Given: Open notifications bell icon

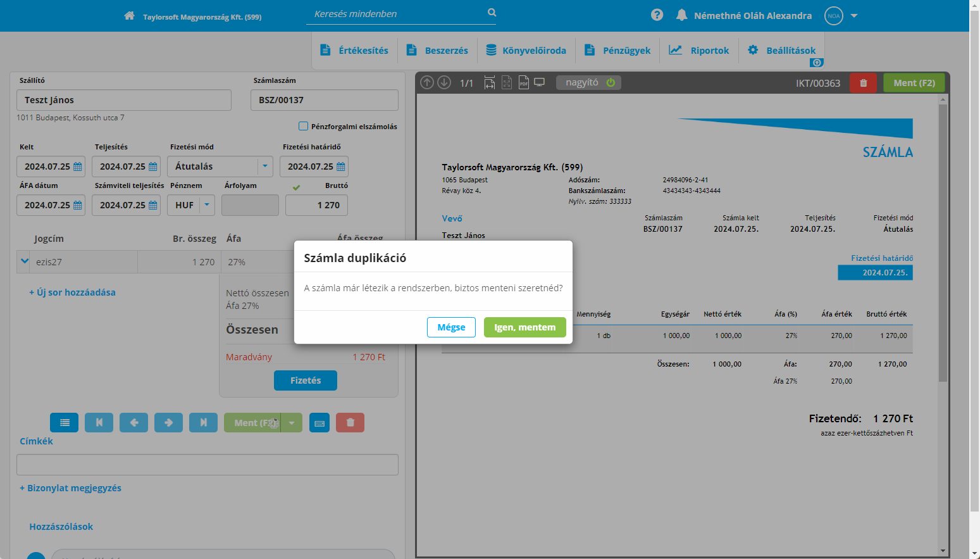Looking at the screenshot, I should pyautogui.click(x=681, y=15).
